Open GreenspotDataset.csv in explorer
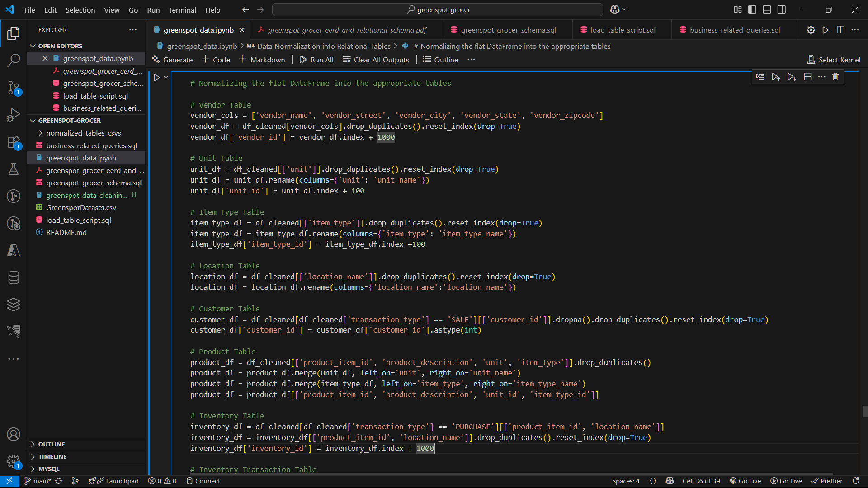Image resolution: width=868 pixels, height=488 pixels. 81,208
